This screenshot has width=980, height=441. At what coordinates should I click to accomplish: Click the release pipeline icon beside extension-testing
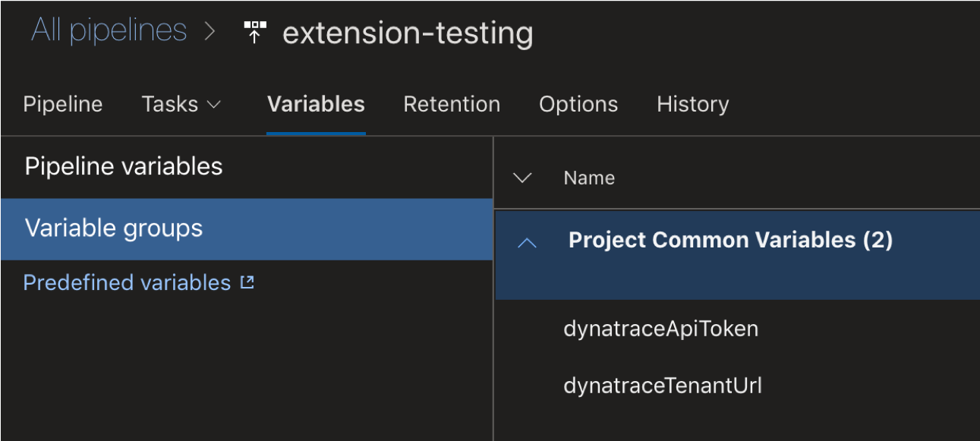[x=255, y=33]
